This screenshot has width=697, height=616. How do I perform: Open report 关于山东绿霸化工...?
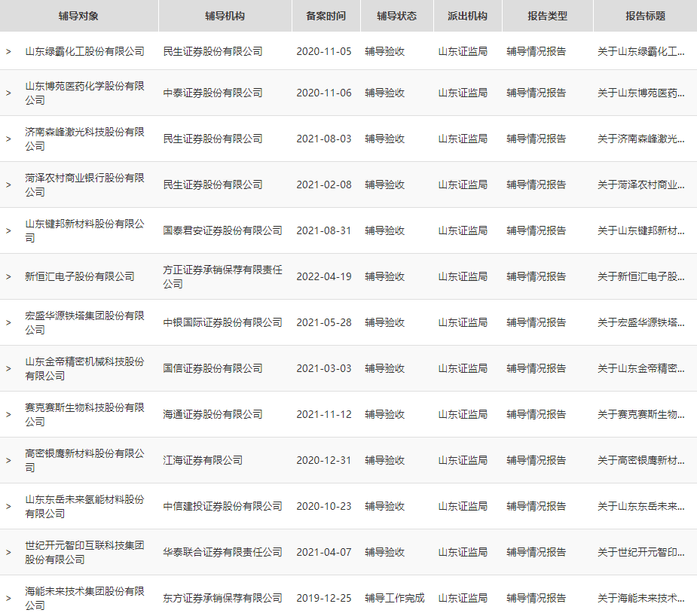tap(641, 51)
